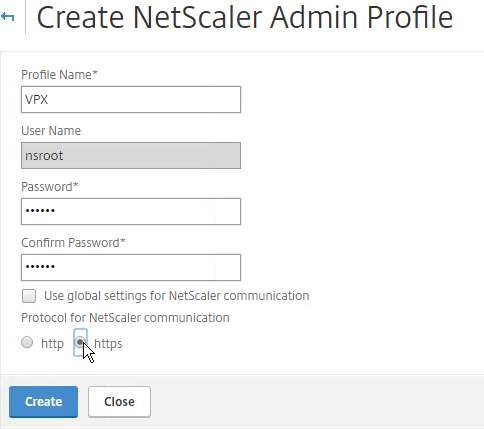Image resolution: width=484 pixels, height=429 pixels.
Task: Go back using the blue arrow icon
Action: coord(8,17)
